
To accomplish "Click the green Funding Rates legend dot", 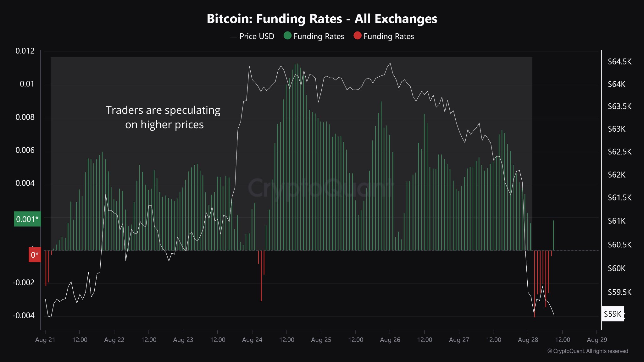I will coord(287,36).
